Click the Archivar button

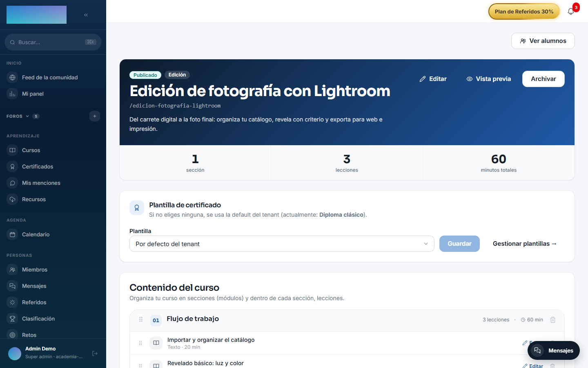click(543, 79)
